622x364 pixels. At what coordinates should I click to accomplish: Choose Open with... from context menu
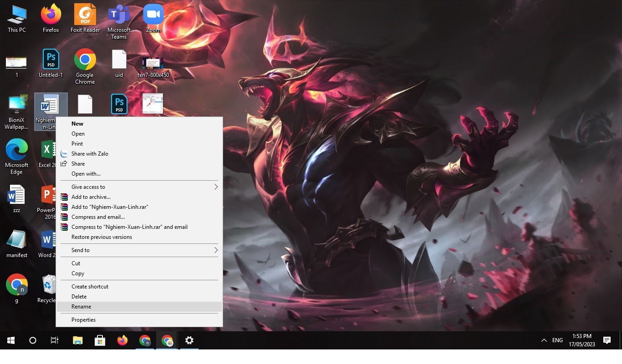click(139, 174)
